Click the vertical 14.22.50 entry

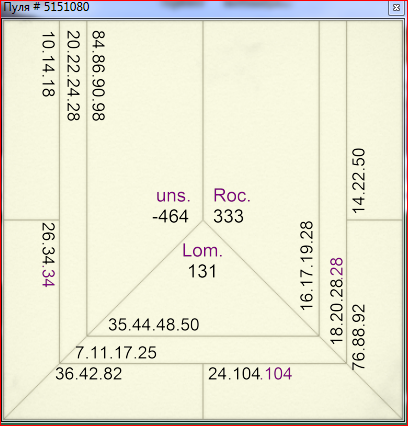(359, 181)
